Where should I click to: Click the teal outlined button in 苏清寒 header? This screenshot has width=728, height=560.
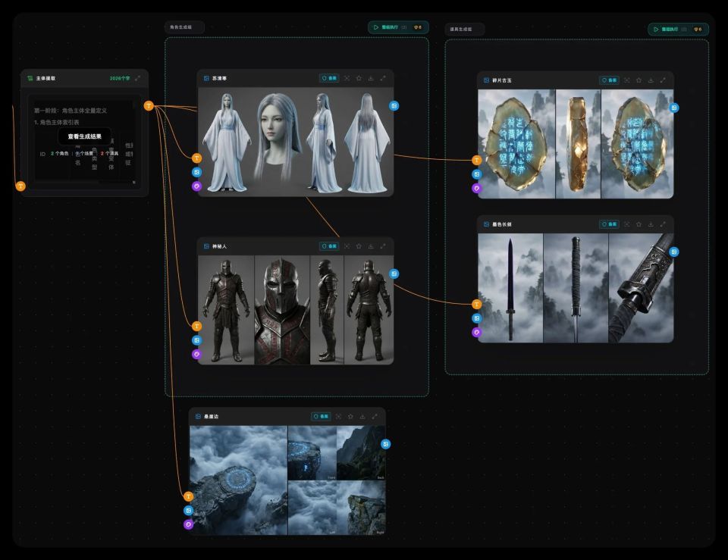pyautogui.click(x=329, y=78)
